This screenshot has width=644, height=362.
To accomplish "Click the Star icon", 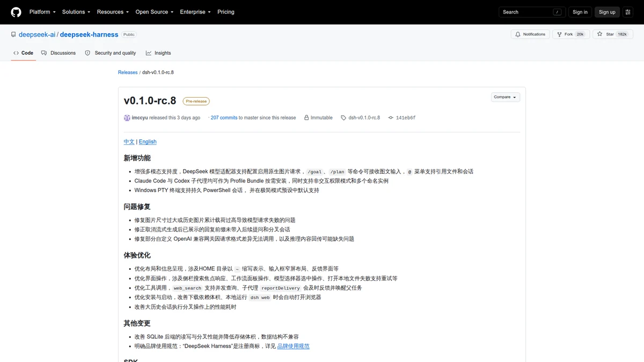I will (601, 34).
